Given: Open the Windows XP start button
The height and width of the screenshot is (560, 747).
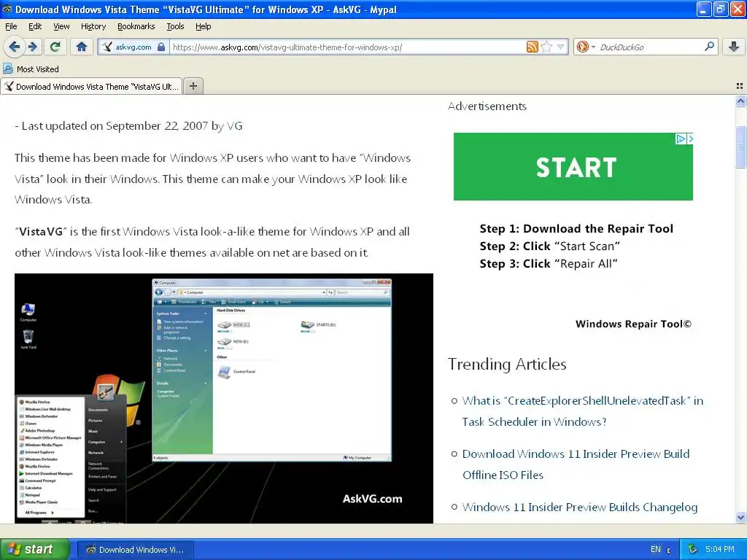Looking at the screenshot, I should 35,549.
